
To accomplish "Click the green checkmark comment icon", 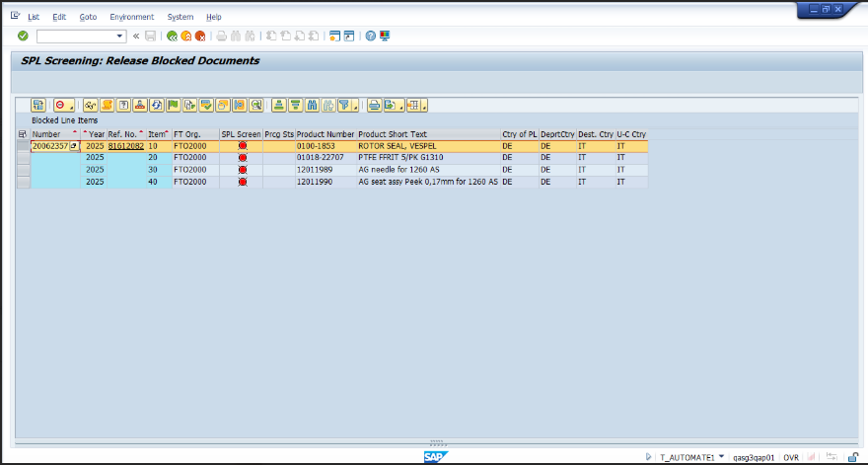I will (206, 105).
